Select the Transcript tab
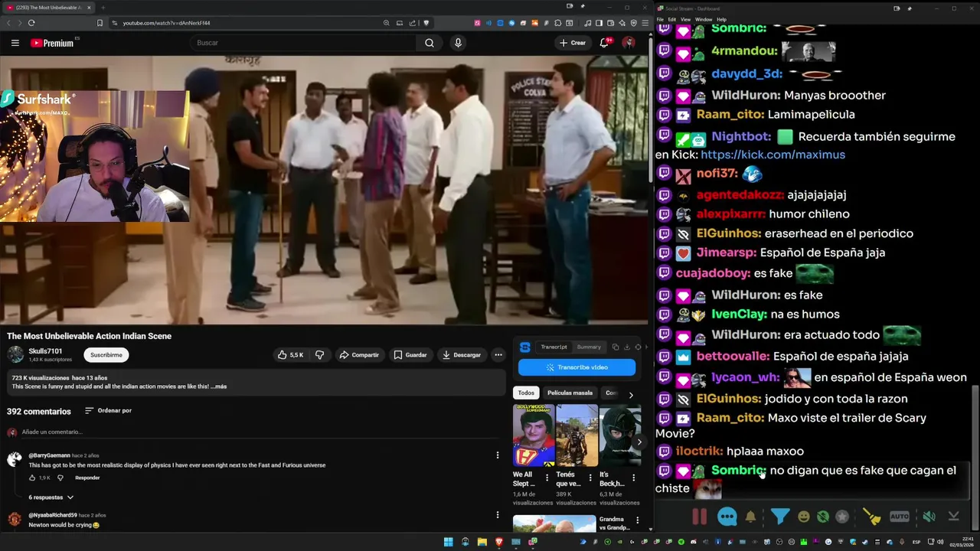Image resolution: width=980 pixels, height=551 pixels. click(554, 347)
